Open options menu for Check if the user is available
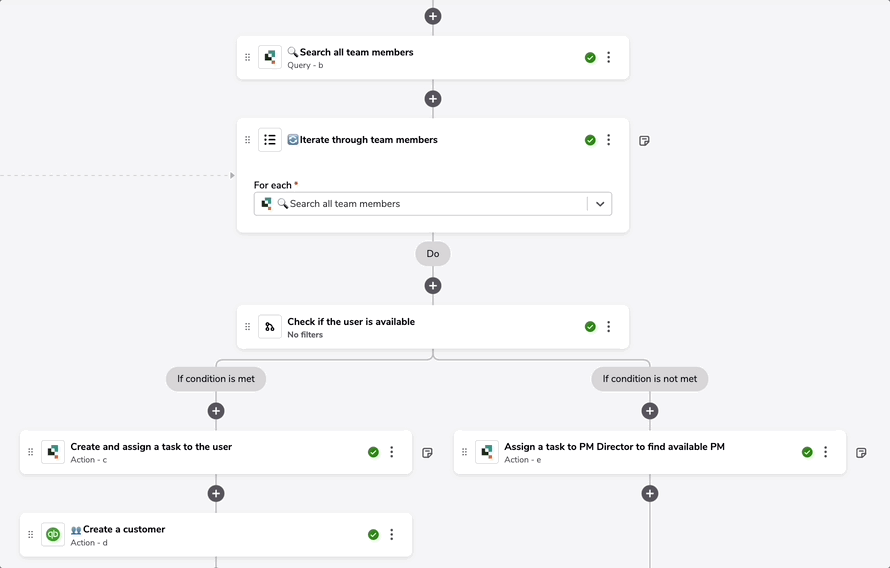This screenshot has width=890, height=568. point(608,327)
